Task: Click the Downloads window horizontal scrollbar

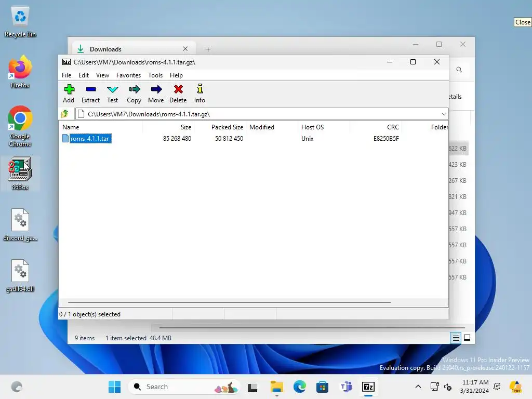Action: [312, 328]
